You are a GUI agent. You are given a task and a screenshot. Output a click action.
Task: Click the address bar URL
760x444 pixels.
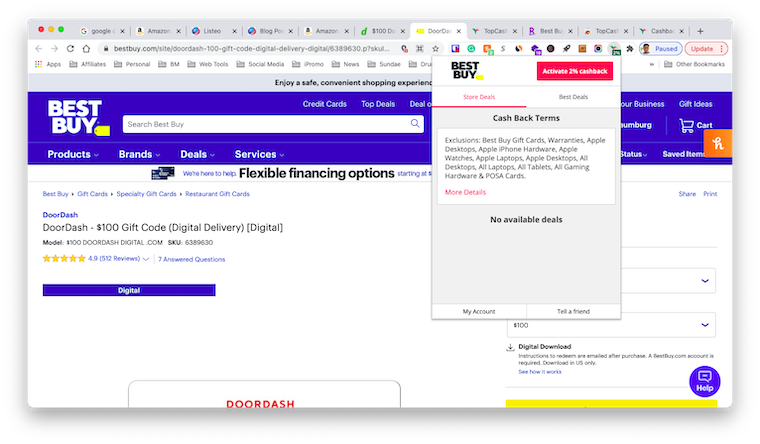[x=251, y=48]
